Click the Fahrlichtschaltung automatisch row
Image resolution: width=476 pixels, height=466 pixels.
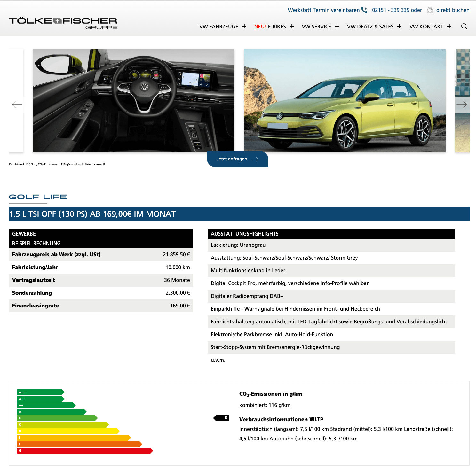click(x=331, y=322)
